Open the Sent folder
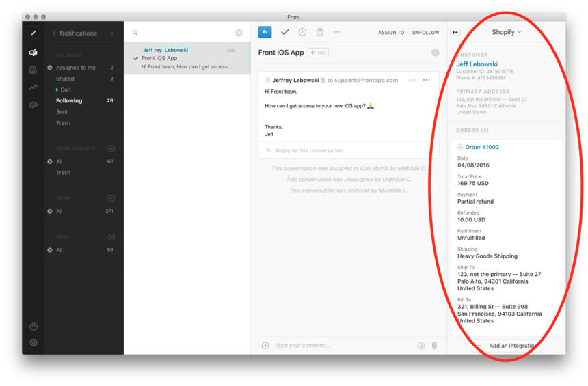 click(62, 112)
